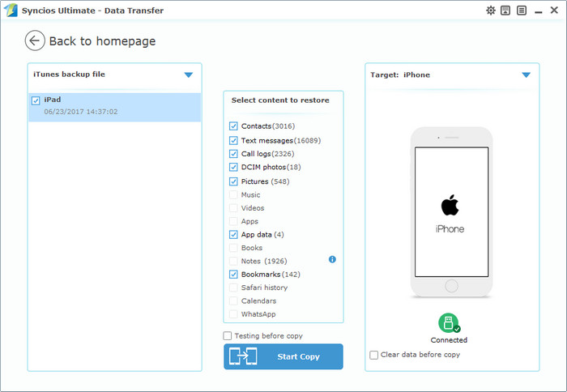Uncheck Bookmarks(142) checkbox
The image size is (567, 392).
pos(233,274)
